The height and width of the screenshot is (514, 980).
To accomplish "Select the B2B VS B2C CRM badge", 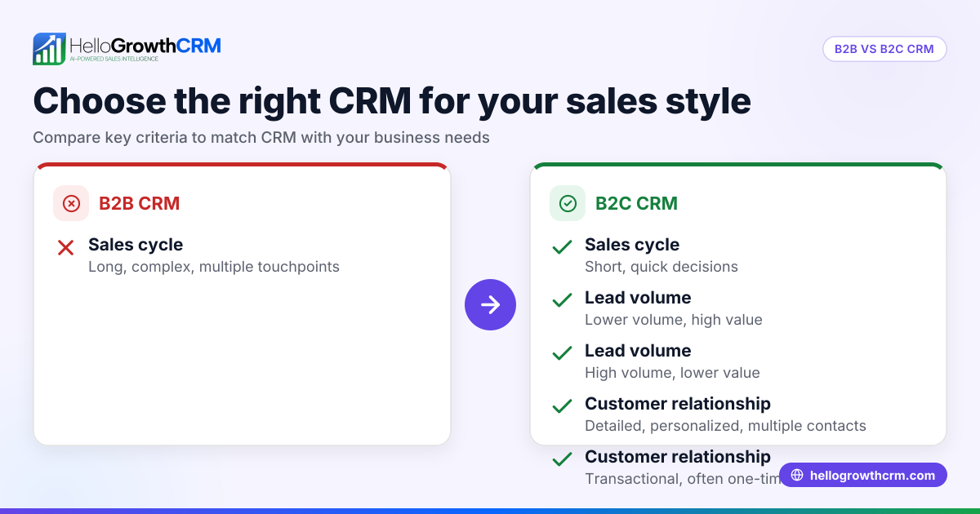I will 884,49.
